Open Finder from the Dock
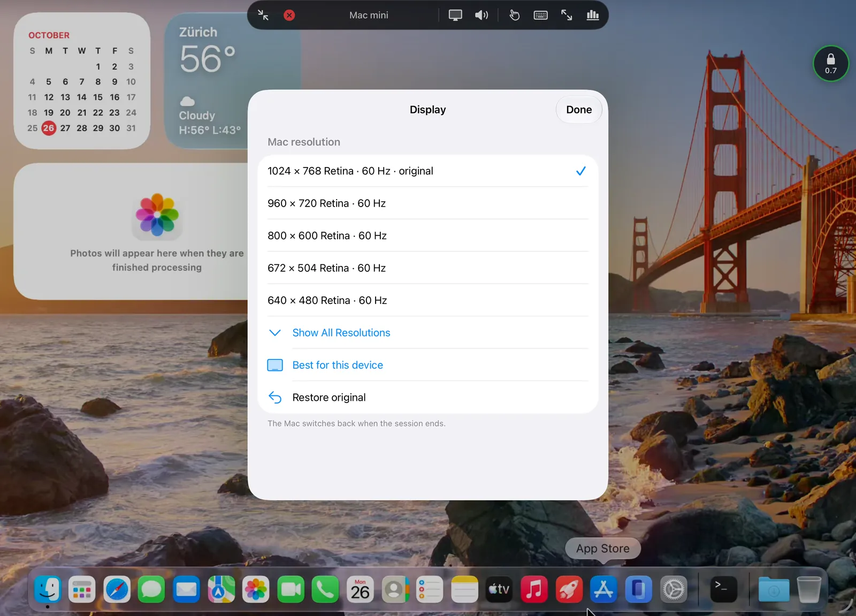Viewport: 856px width, 616px height. pos(48,589)
